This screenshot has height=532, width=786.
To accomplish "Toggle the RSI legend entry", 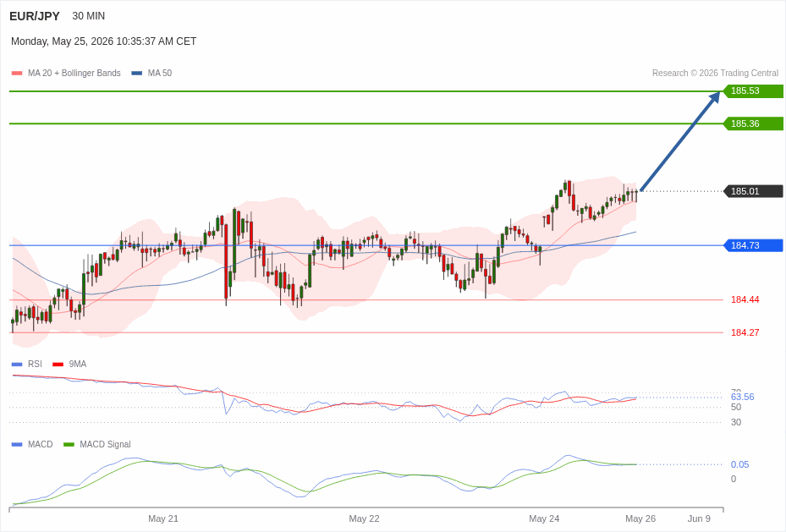I will pyautogui.click(x=27, y=365).
